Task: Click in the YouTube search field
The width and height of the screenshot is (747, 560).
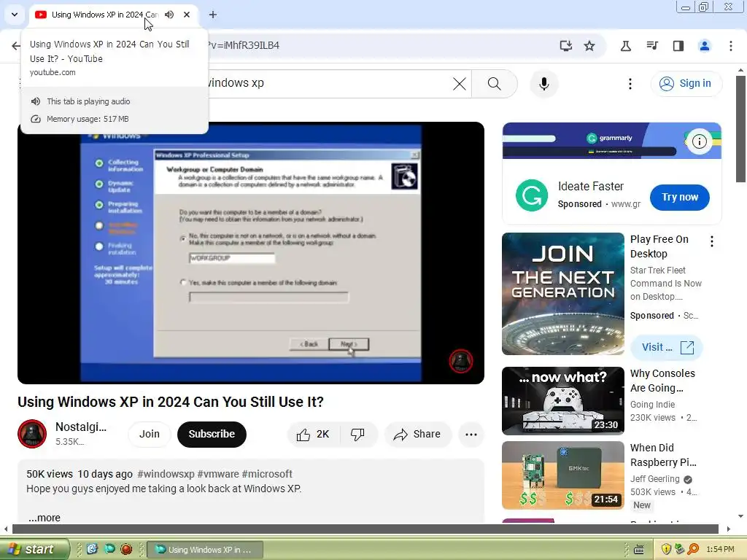Action: (329, 83)
